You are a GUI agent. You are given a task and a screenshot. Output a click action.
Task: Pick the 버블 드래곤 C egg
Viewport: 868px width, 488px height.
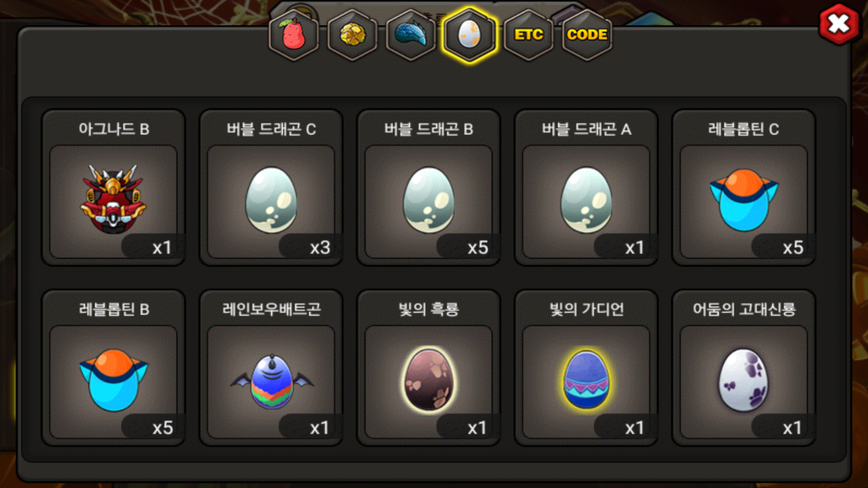click(271, 188)
